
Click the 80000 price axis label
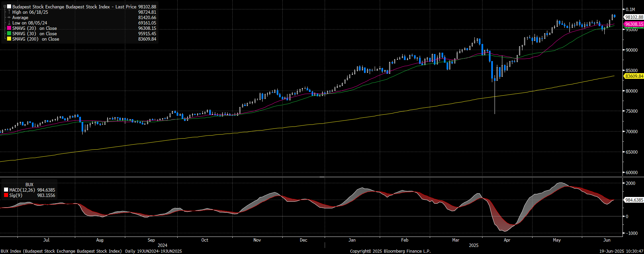tap(632, 91)
